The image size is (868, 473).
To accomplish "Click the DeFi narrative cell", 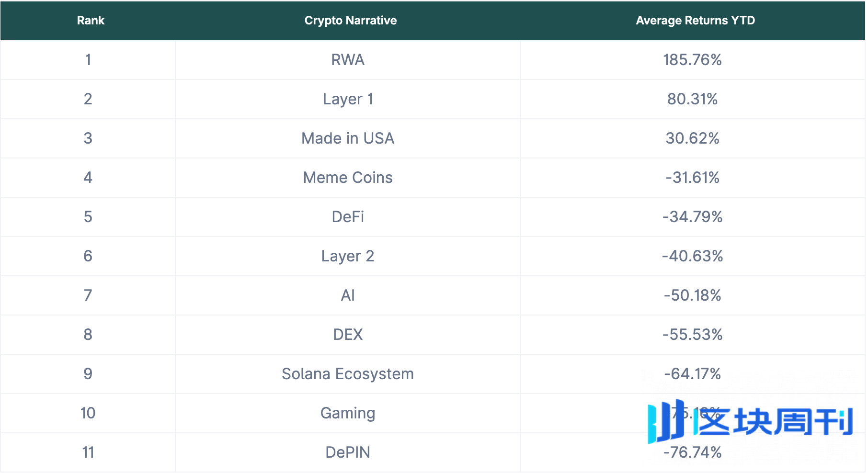I will [x=348, y=217].
